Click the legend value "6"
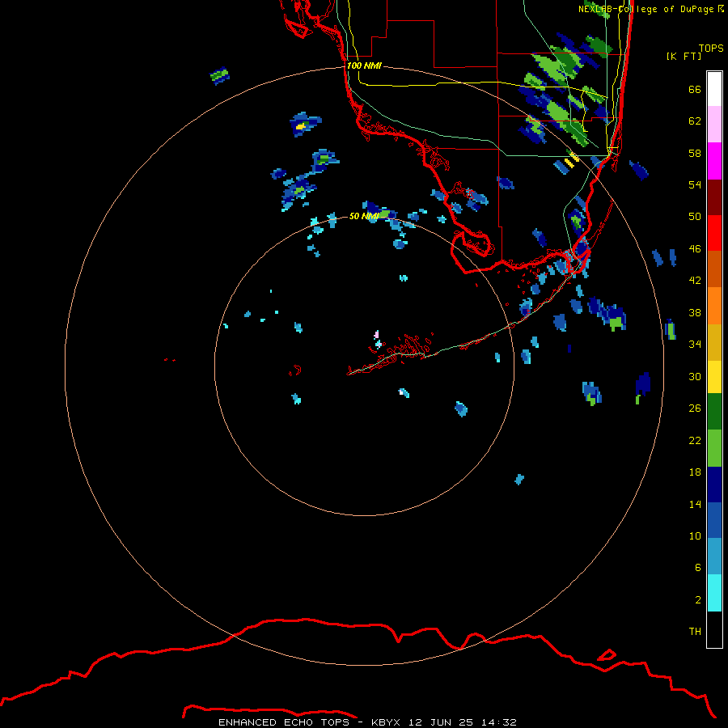This screenshot has height=728, width=728. 698,567
